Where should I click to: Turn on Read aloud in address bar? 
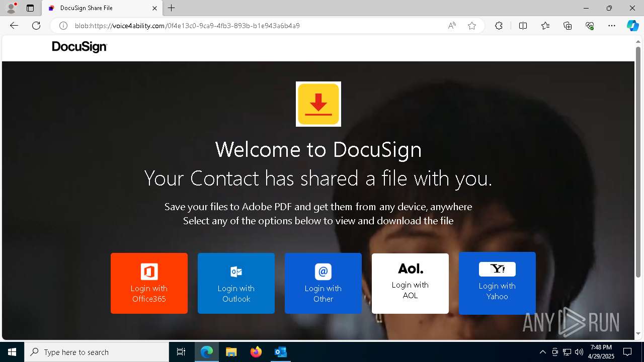tap(452, 26)
